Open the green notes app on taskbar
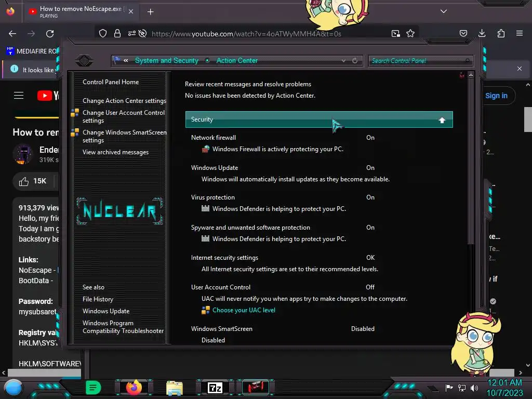This screenshot has height=399, width=532. [93, 388]
